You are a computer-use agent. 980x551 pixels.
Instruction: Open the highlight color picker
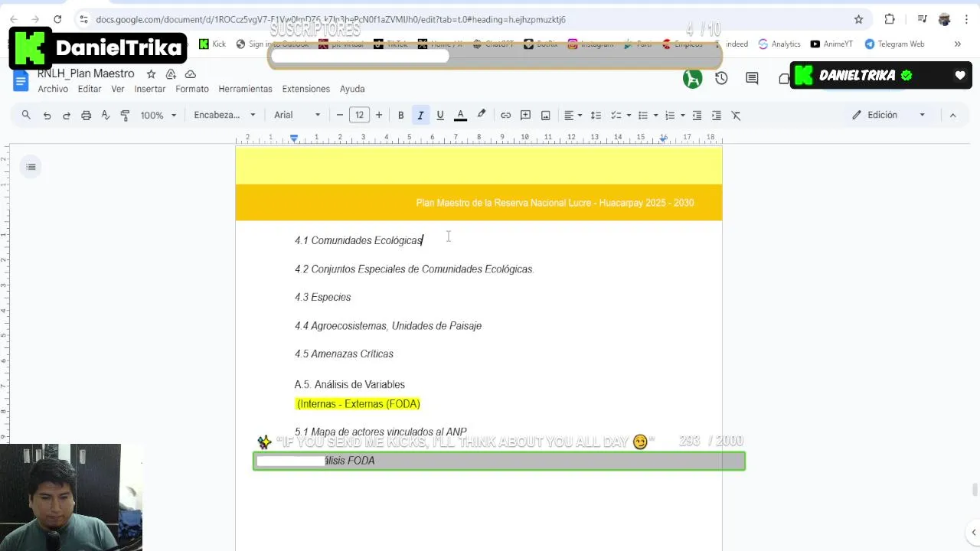pyautogui.click(x=482, y=115)
